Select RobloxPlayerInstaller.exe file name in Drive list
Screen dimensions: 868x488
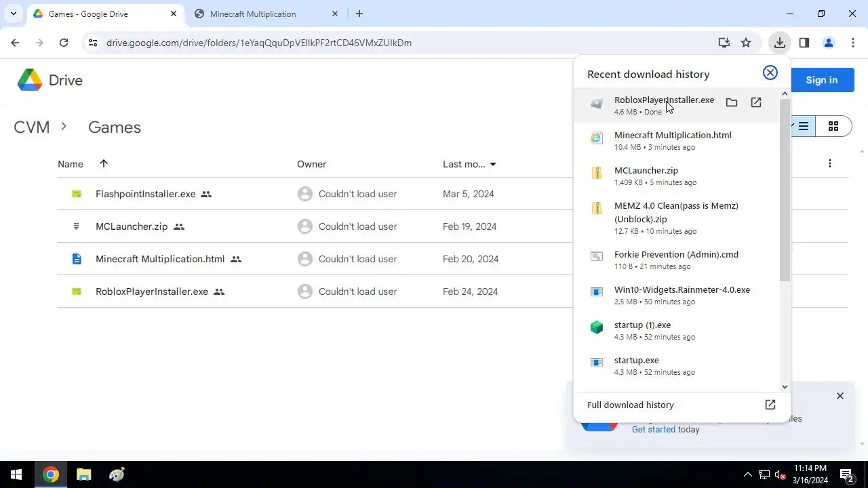pyautogui.click(x=152, y=291)
